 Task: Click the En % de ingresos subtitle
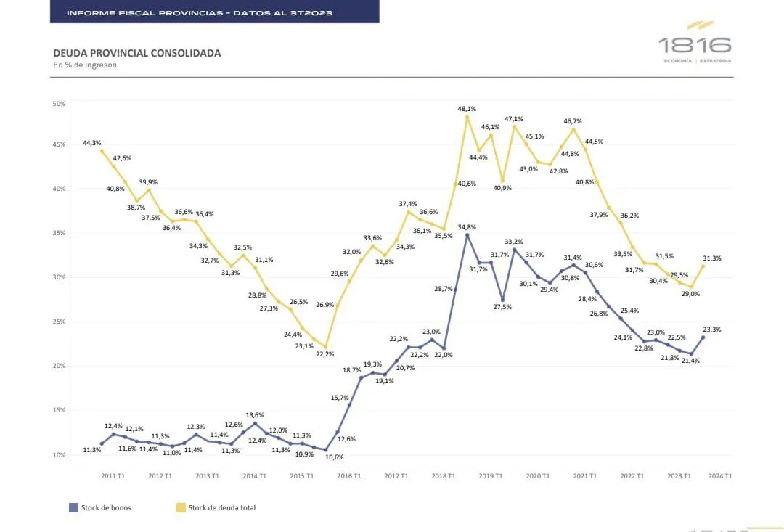point(85,65)
